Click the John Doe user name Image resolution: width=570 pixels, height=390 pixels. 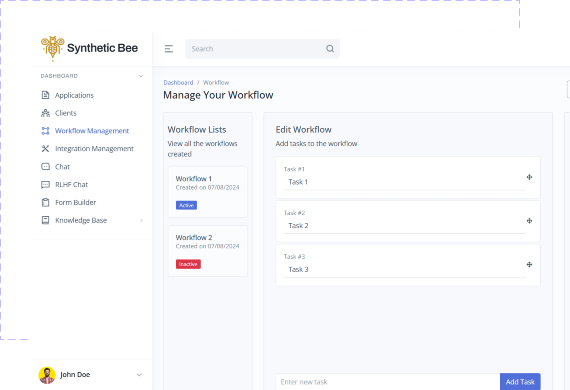(75, 375)
